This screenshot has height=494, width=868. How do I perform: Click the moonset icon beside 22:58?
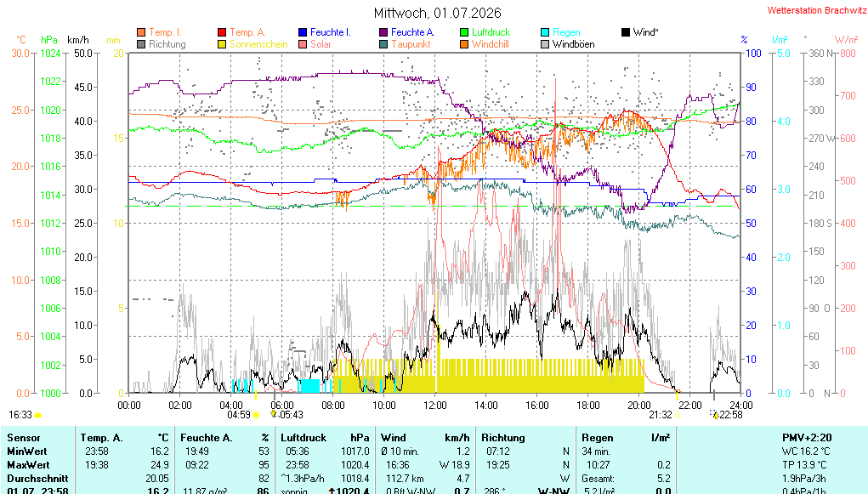pyautogui.click(x=714, y=414)
